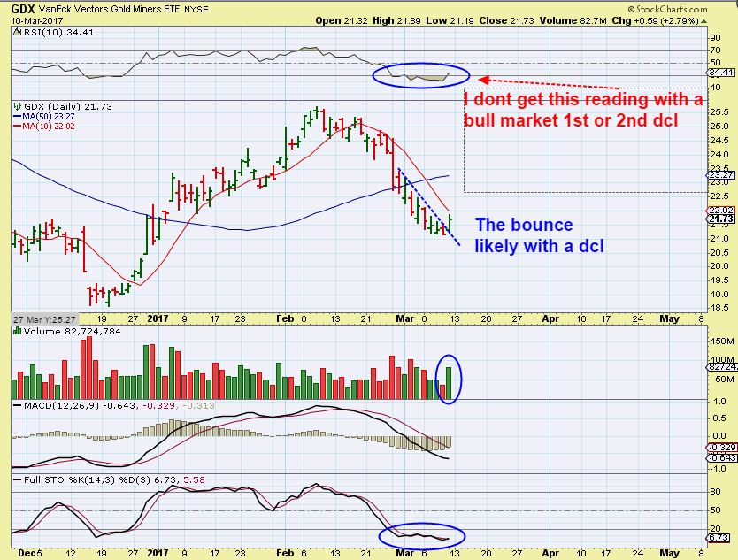The height and width of the screenshot is (560, 738).
Task: Click the High 21.89 value
Action: click(x=396, y=20)
